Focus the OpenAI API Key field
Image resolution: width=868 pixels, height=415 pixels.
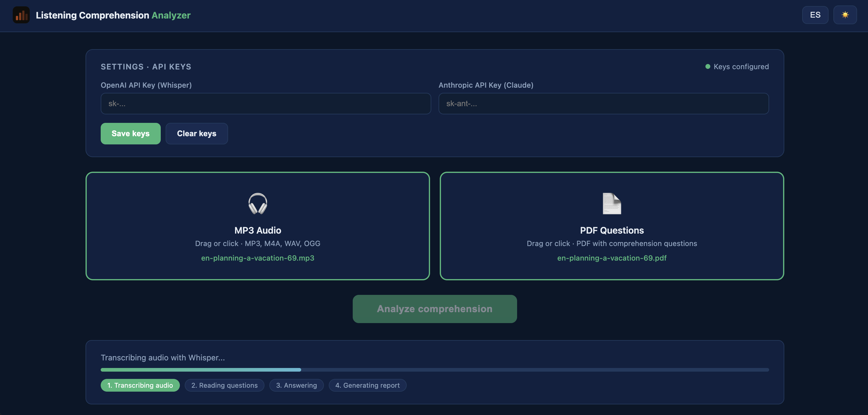click(x=265, y=103)
